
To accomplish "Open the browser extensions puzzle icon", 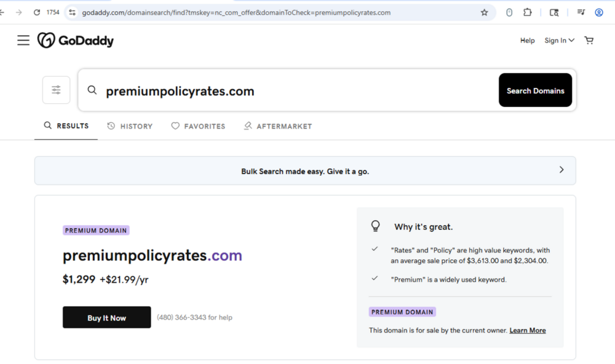I will (x=527, y=12).
